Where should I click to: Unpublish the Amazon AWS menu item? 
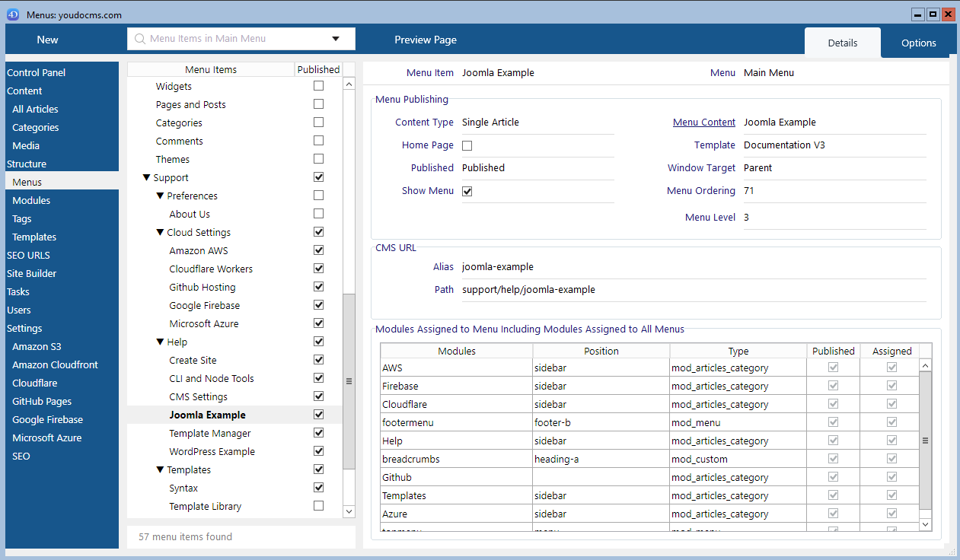(318, 250)
